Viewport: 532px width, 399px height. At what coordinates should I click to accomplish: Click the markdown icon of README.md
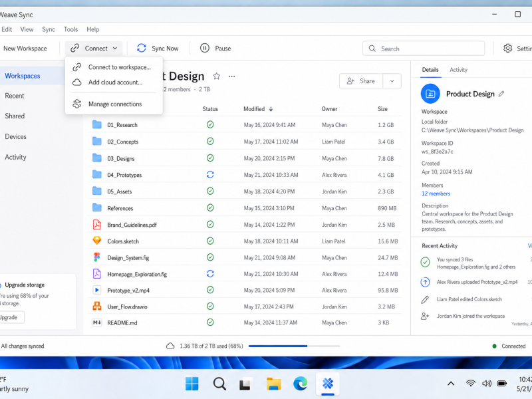(97, 323)
